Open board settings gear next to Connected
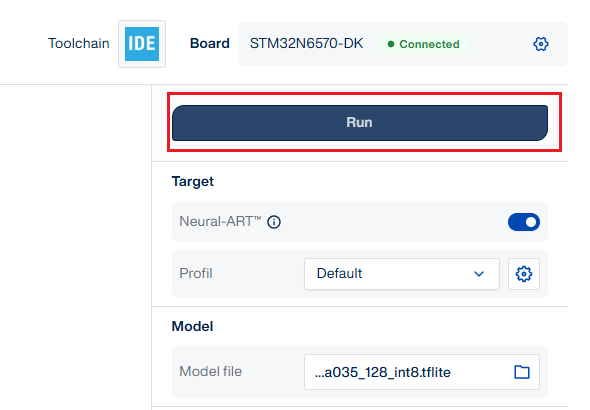 tap(541, 44)
